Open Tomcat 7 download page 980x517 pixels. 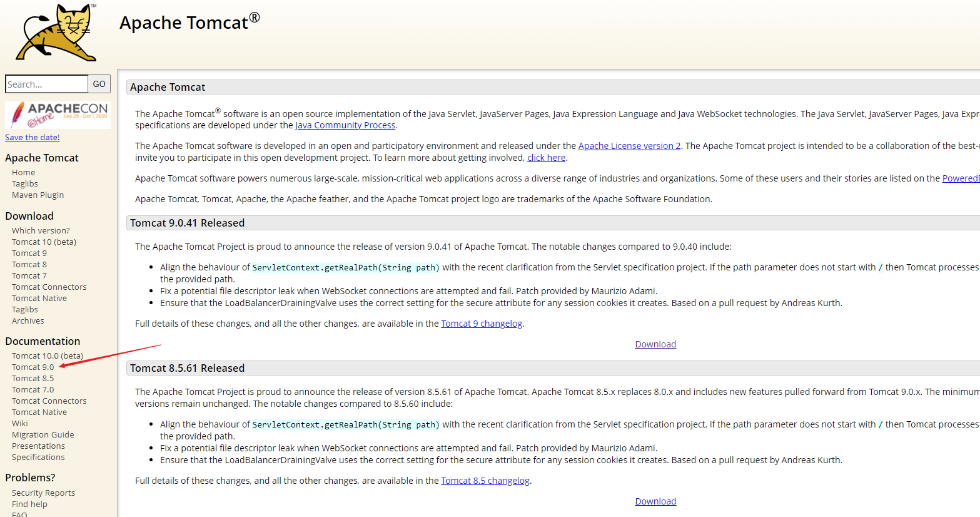coord(29,275)
